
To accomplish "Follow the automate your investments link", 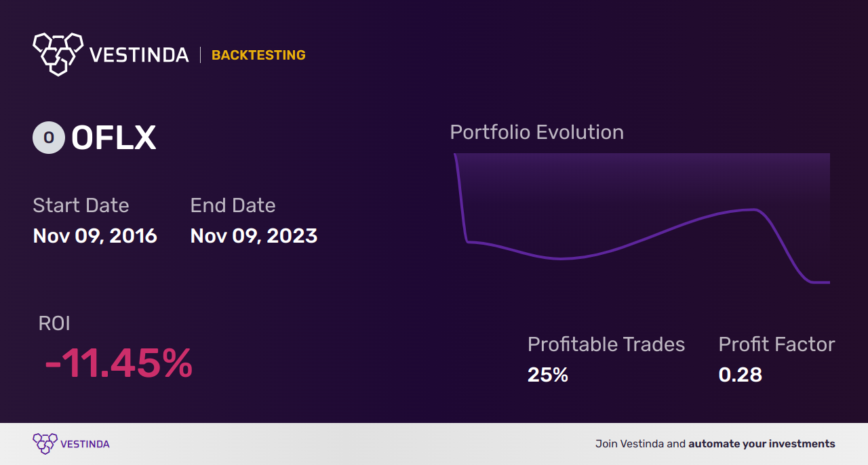I will [762, 444].
